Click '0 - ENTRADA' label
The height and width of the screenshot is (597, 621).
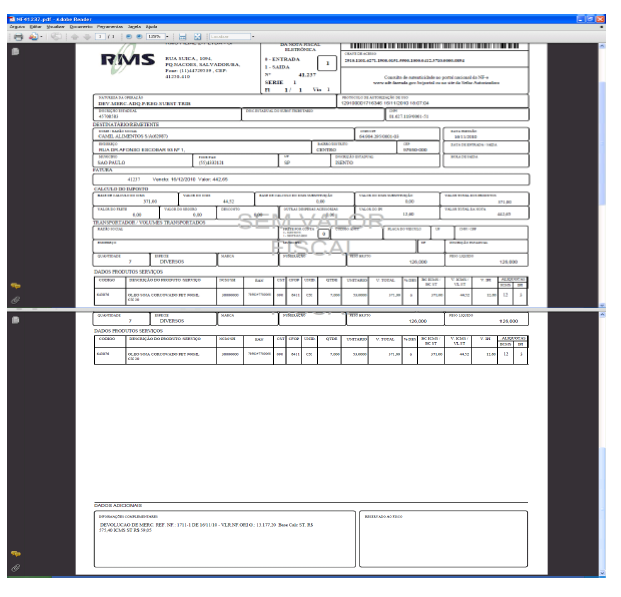coord(282,59)
